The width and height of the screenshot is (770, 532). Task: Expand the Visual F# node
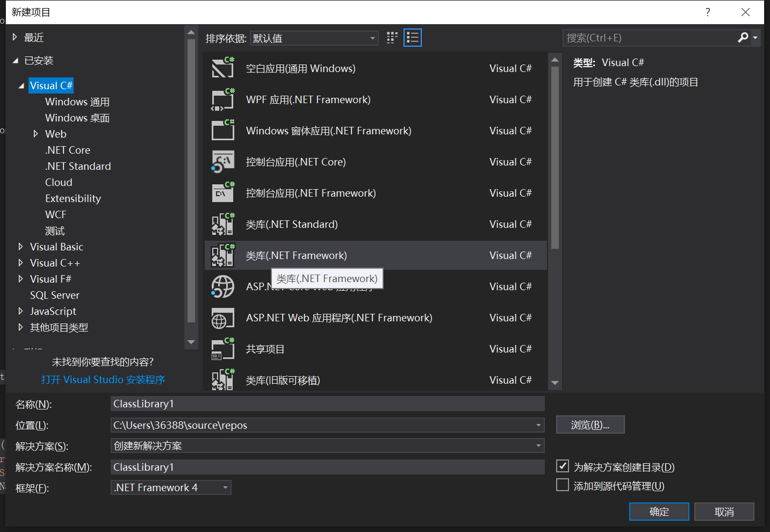coord(20,279)
